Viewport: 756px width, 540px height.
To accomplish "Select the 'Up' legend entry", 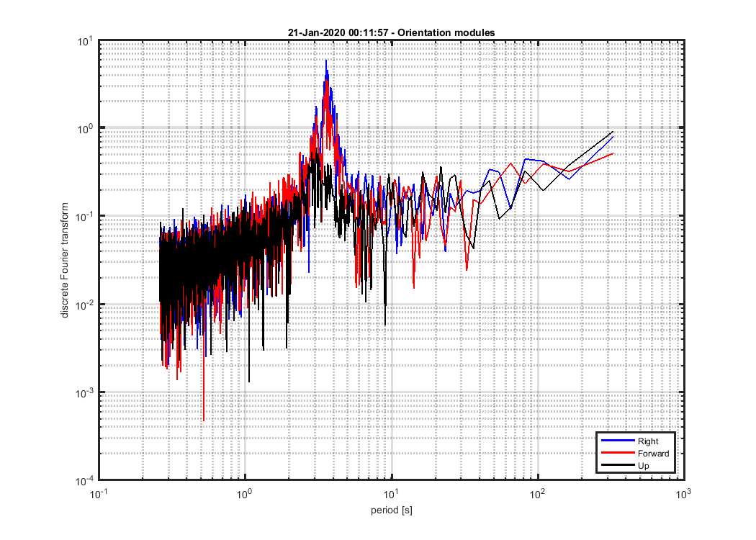I will coord(643,466).
